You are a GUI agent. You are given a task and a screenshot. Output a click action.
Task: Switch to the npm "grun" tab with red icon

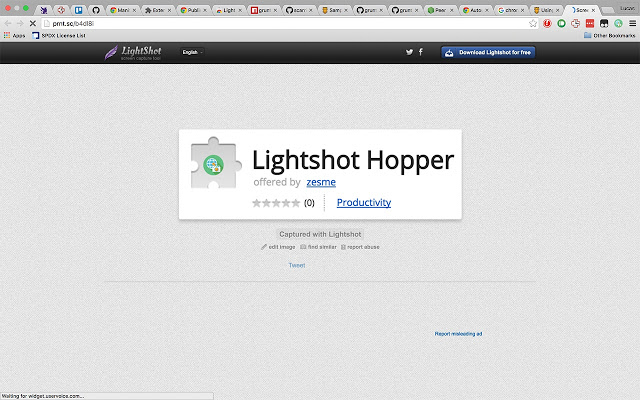(262, 10)
